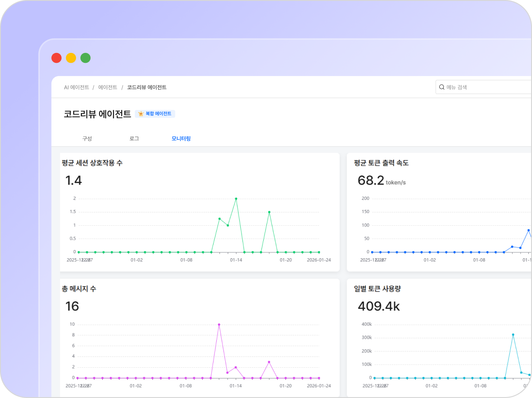532x398 pixels.
Task: Click the yellow minimize window dot
Action: (71, 58)
